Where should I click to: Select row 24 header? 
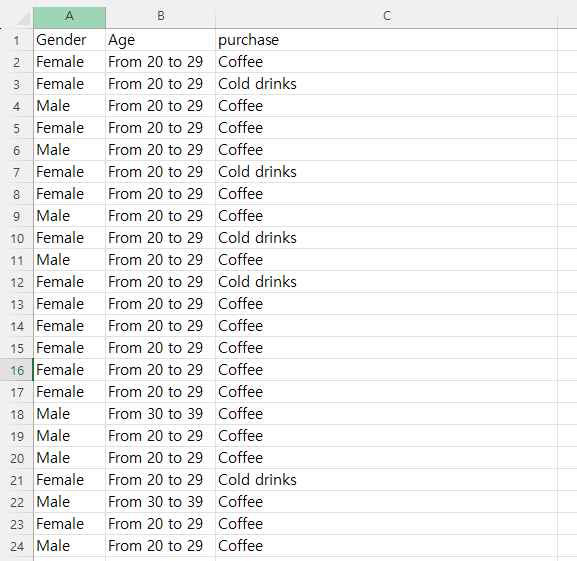[x=17, y=546]
